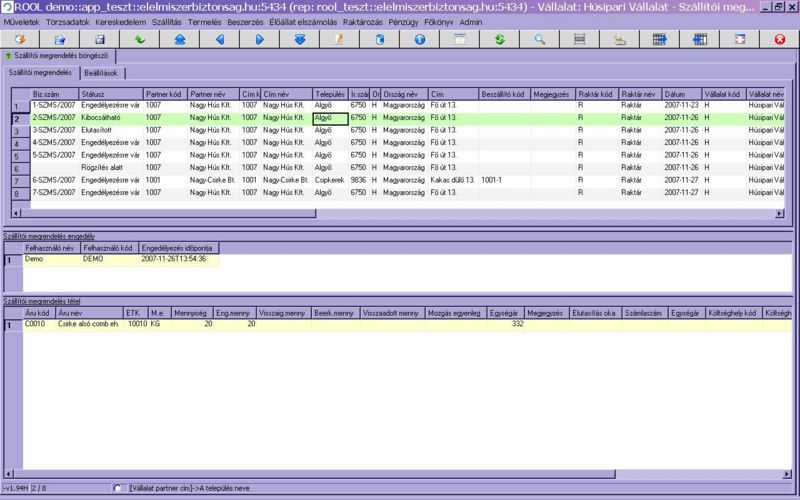Click right arrow of orders grid scrollbar
800x500 pixels.
(780, 214)
